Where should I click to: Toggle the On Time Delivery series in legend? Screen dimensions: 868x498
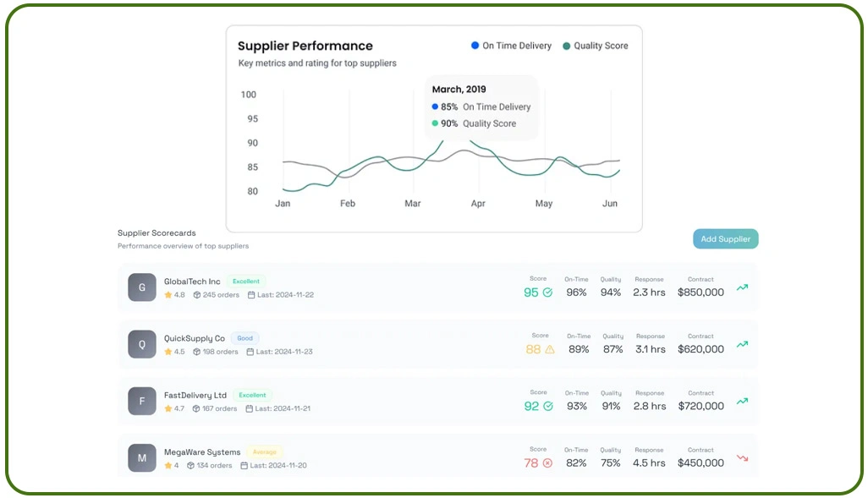coord(509,46)
